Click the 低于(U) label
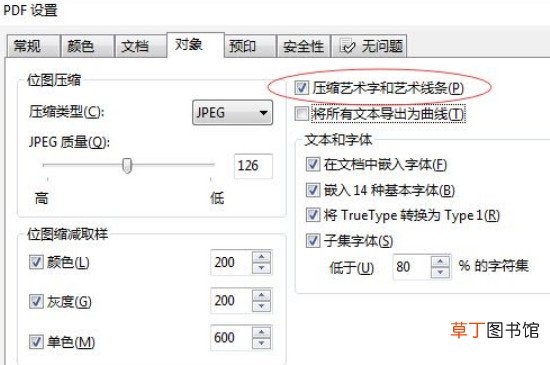550x365 pixels. click(x=351, y=268)
